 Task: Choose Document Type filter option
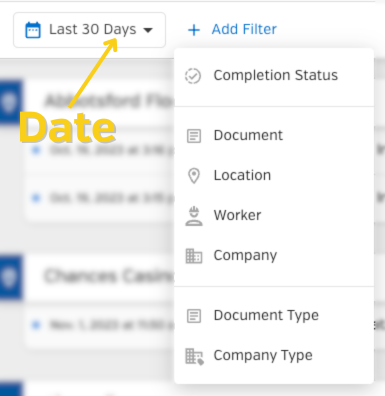point(274,315)
